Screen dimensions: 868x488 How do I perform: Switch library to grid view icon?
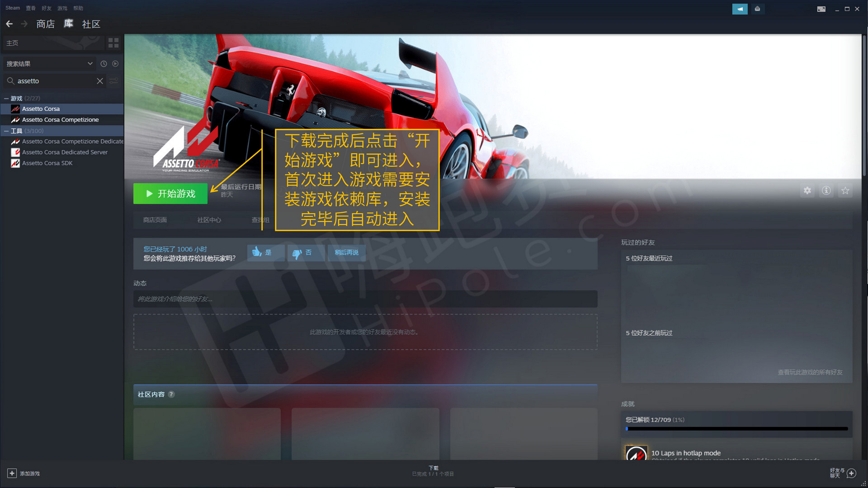tap(113, 43)
